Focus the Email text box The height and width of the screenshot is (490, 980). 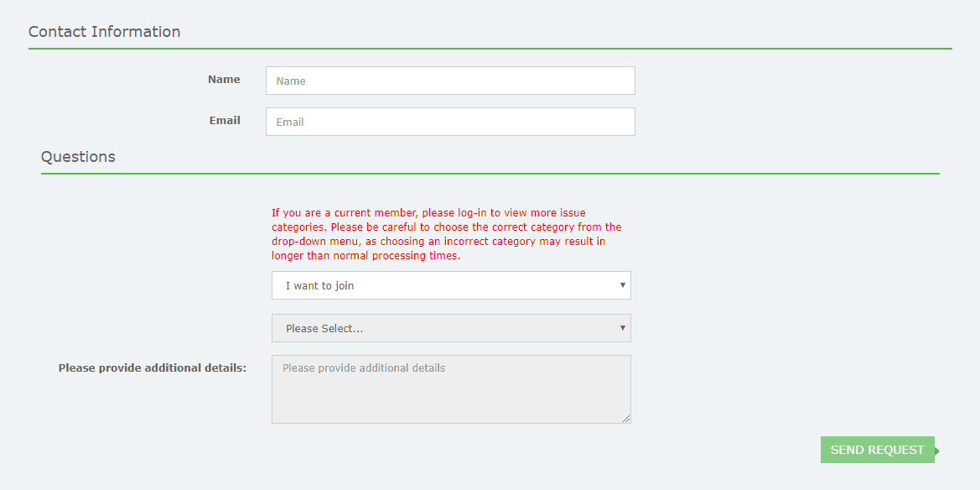coord(450,122)
